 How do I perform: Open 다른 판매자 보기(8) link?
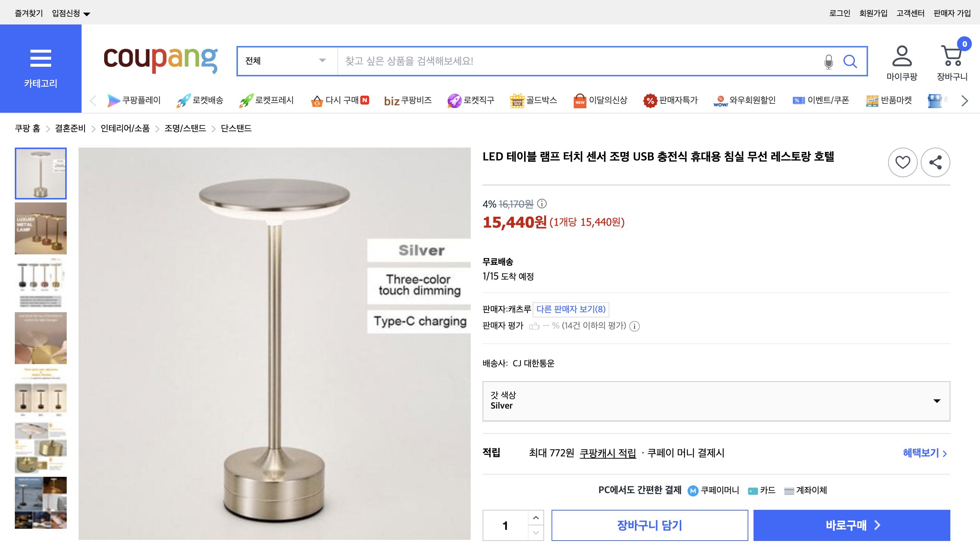tap(571, 309)
